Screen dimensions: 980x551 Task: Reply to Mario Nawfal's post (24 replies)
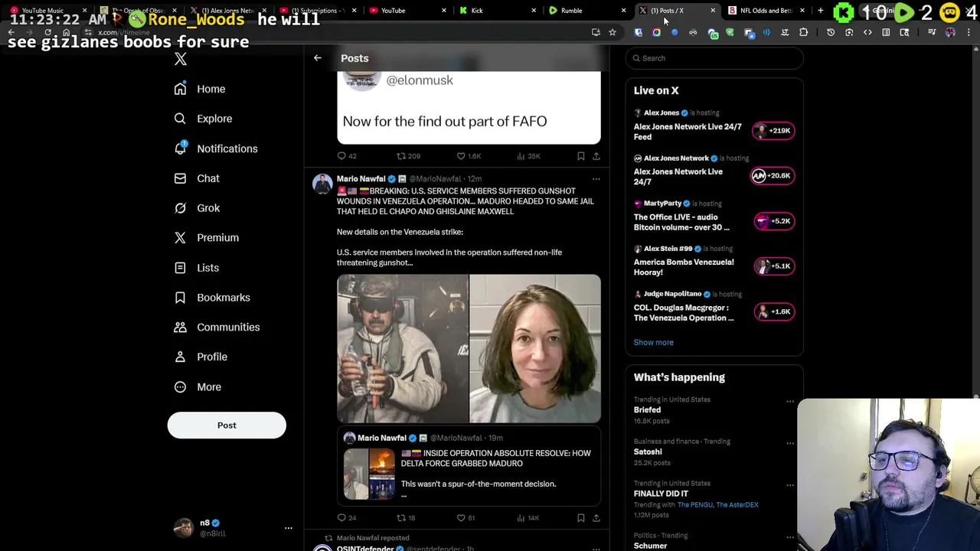click(347, 518)
